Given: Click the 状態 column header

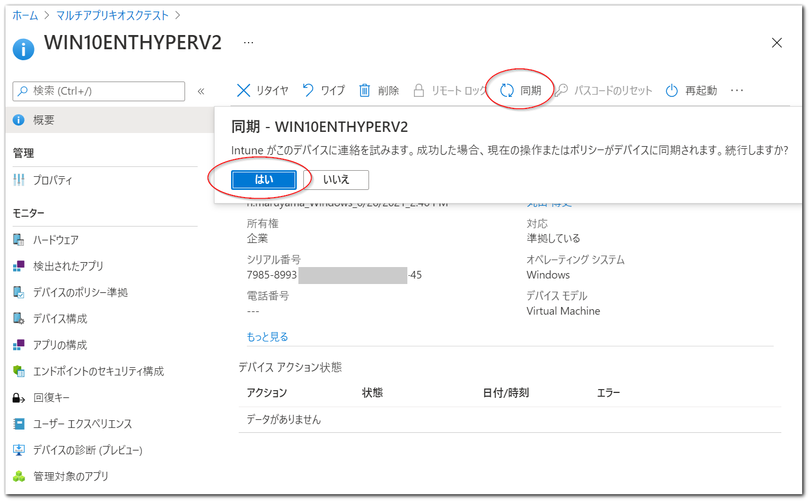Looking at the screenshot, I should (372, 392).
